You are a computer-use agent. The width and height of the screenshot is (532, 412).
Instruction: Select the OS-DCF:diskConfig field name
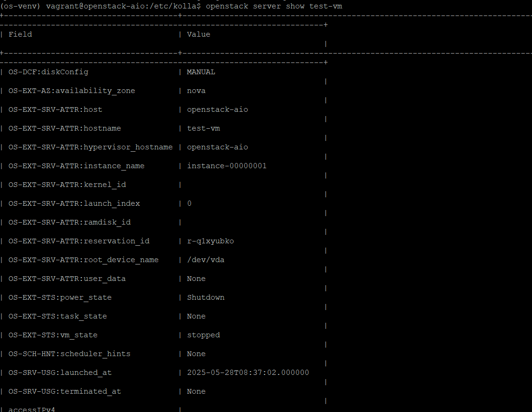pos(48,72)
